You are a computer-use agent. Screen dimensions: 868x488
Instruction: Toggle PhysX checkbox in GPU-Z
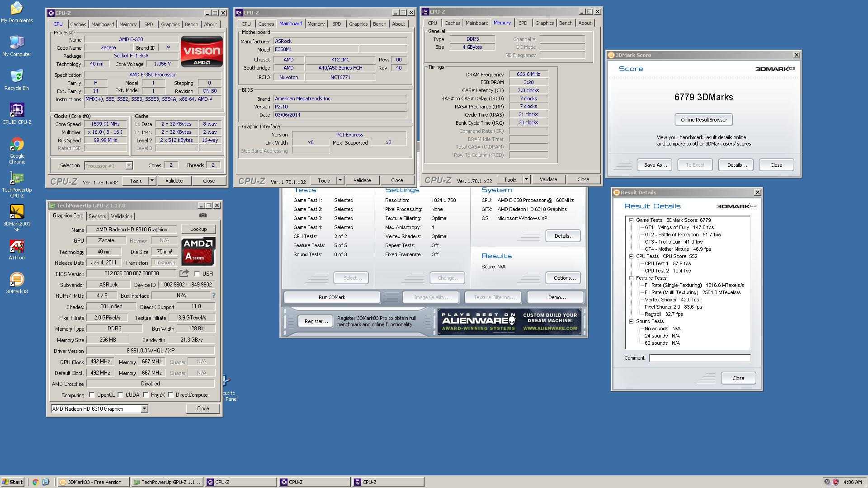pyautogui.click(x=146, y=394)
